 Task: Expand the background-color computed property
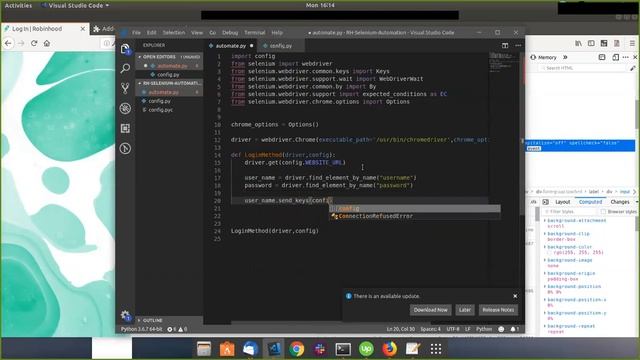(544, 247)
